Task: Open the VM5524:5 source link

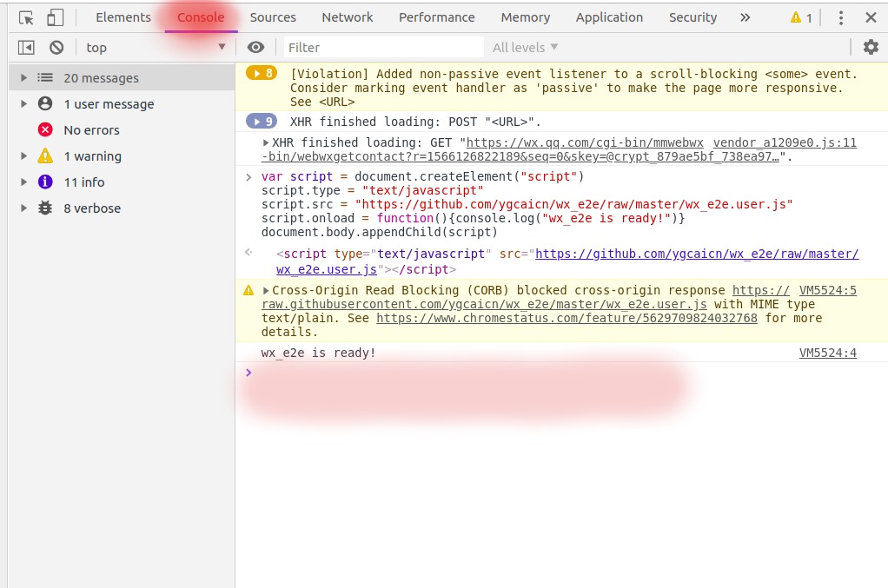Action: coord(827,290)
